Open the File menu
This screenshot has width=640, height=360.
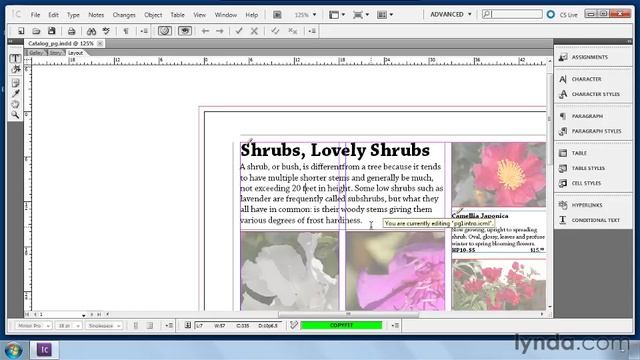(x=36, y=15)
